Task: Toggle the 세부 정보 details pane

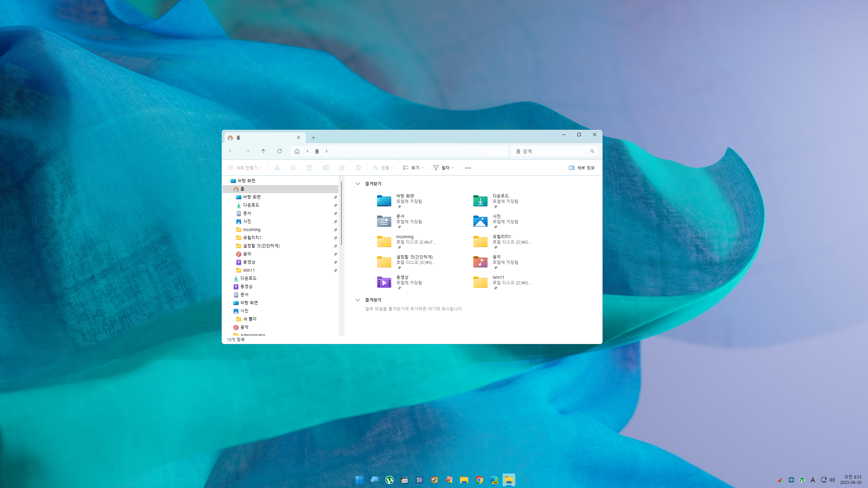Action: [581, 168]
